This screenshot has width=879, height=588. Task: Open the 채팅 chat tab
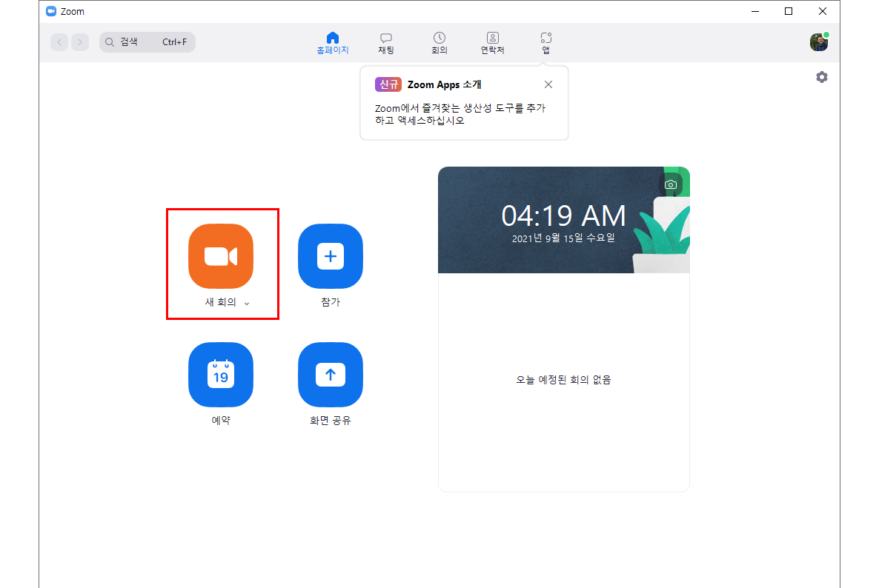[x=385, y=42]
